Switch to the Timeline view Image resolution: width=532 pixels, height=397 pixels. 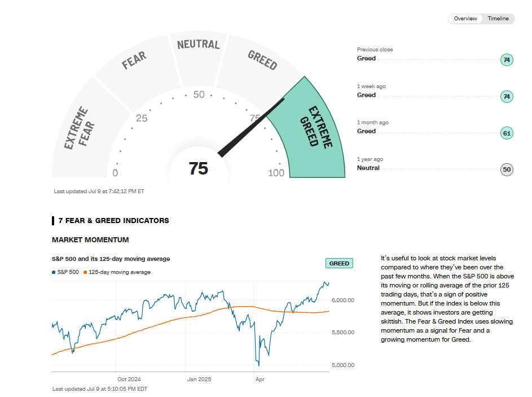point(498,19)
